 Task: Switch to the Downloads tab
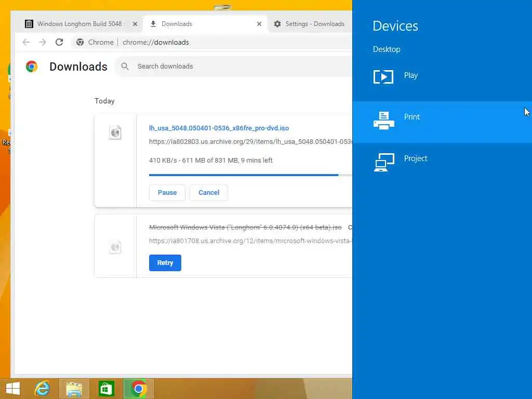[205, 24]
